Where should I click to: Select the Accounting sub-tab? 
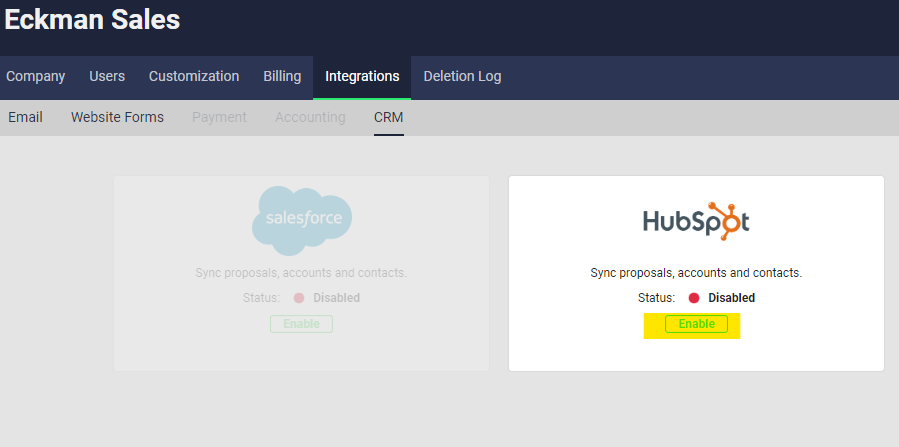[310, 117]
